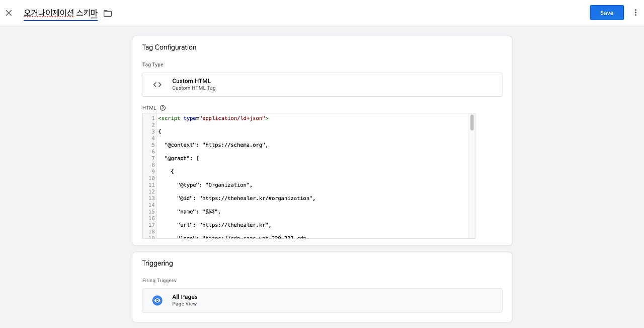Image resolution: width=644 pixels, height=328 pixels.
Task: Click the Tag Configuration heading
Action: tap(169, 47)
